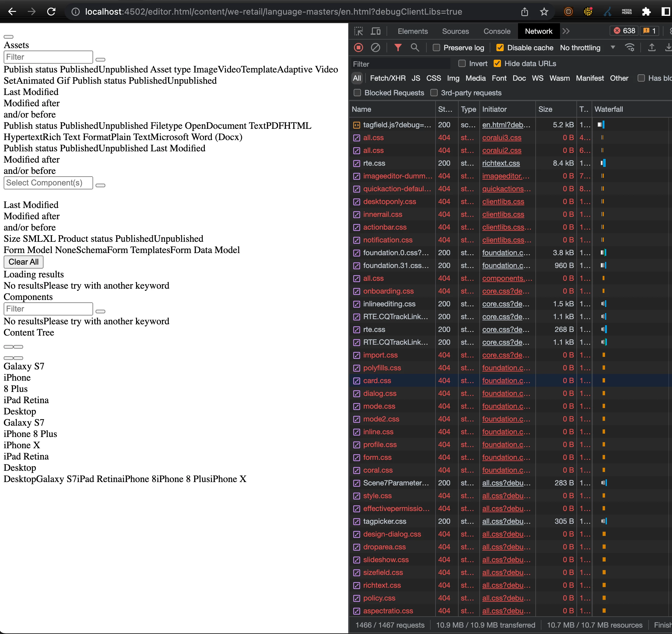
Task: Clear the network log
Action: pyautogui.click(x=375, y=48)
